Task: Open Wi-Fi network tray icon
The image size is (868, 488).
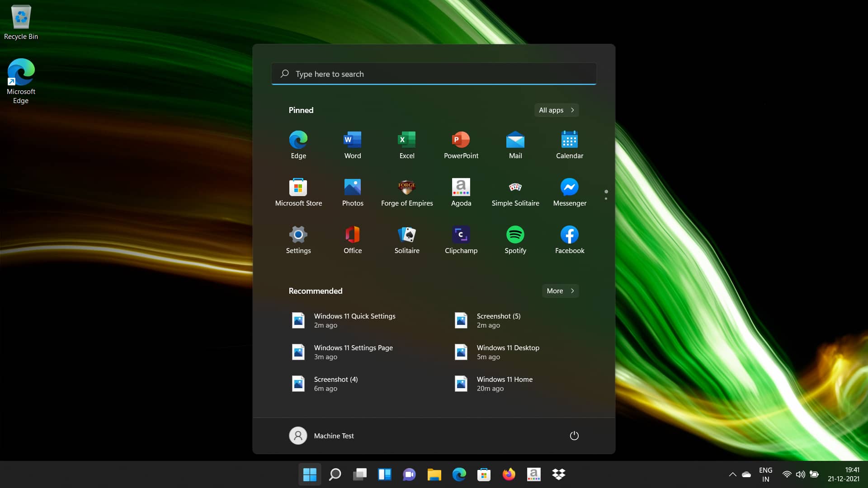Action: click(x=787, y=474)
